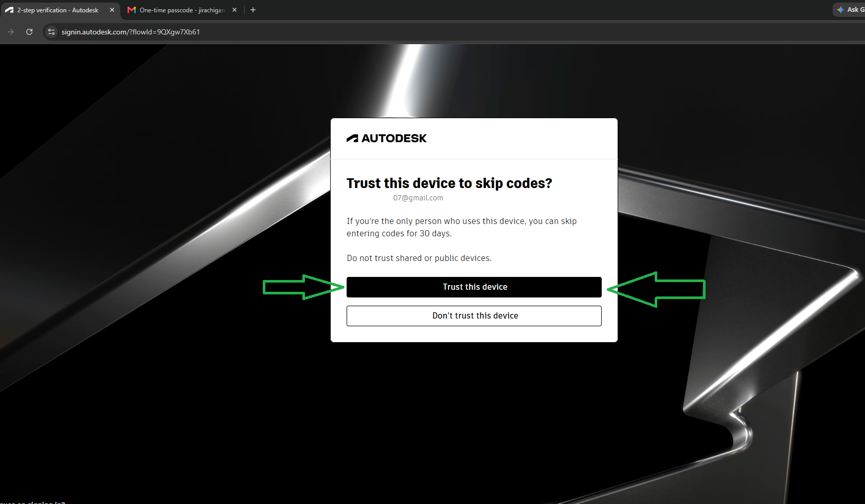
Task: Click the Trust this device button
Action: point(474,287)
